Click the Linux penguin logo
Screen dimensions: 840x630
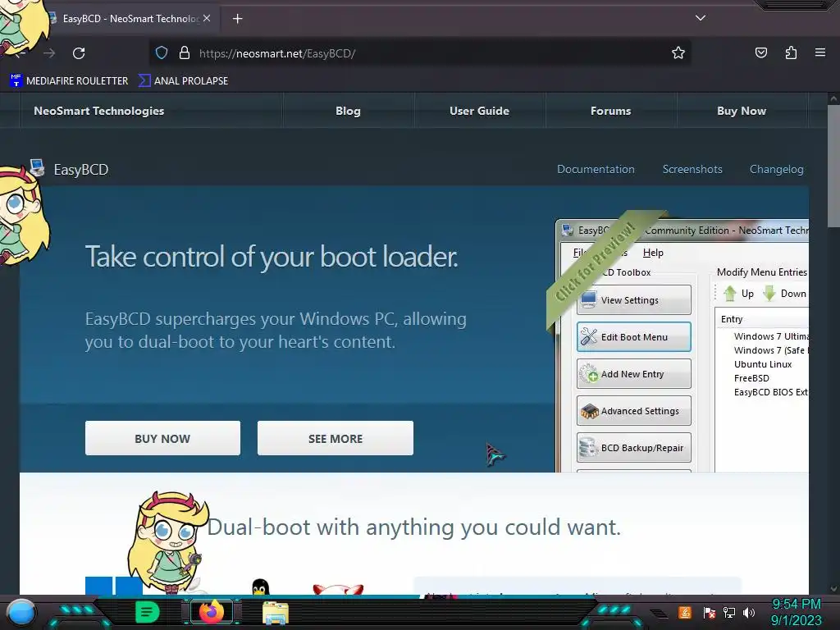(x=260, y=587)
